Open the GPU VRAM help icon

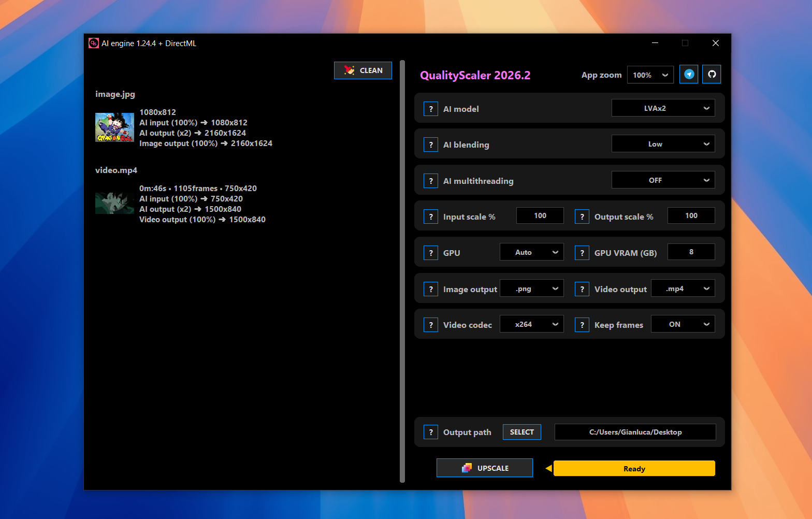click(582, 253)
